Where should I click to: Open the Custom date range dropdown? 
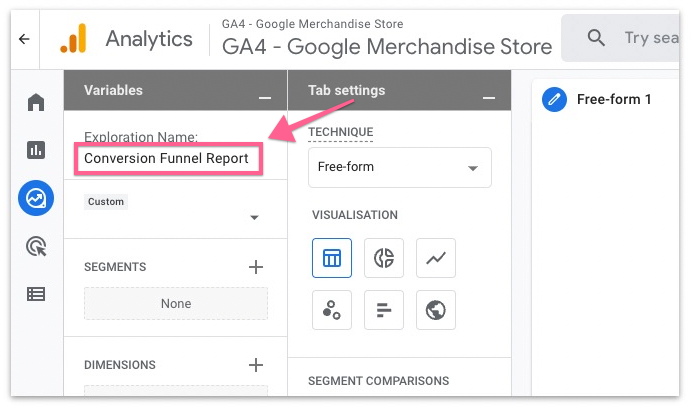(175, 217)
